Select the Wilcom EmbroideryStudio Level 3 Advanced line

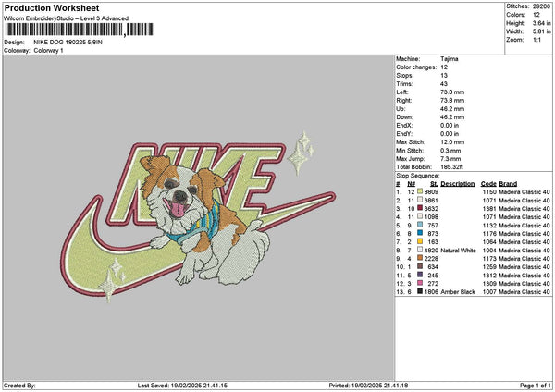pos(66,18)
